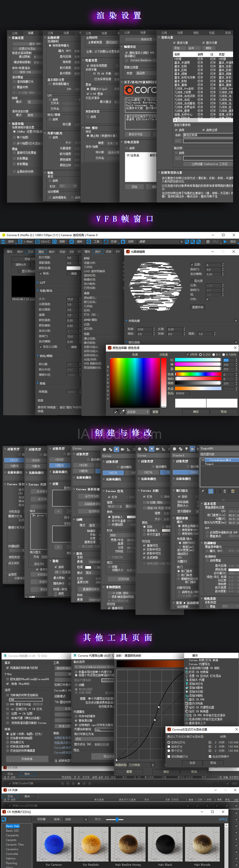The width and height of the screenshot is (239, 868).
Task: Click the hue/blackness color gradient field
Action: pos(135,382)
